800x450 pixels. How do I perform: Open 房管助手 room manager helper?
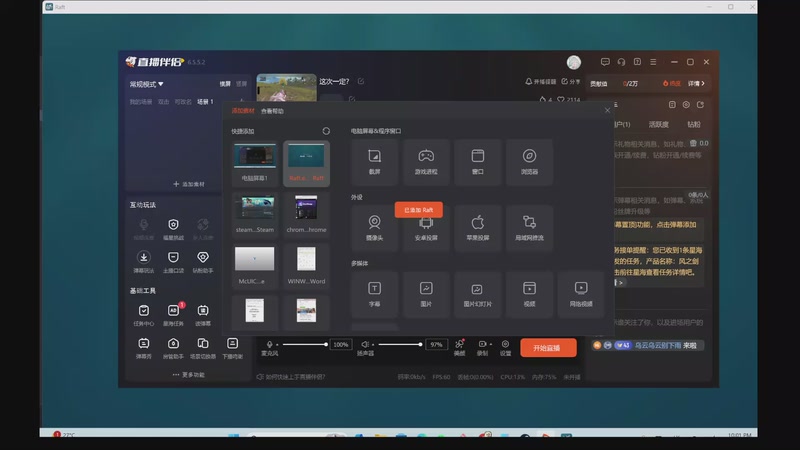(x=173, y=348)
